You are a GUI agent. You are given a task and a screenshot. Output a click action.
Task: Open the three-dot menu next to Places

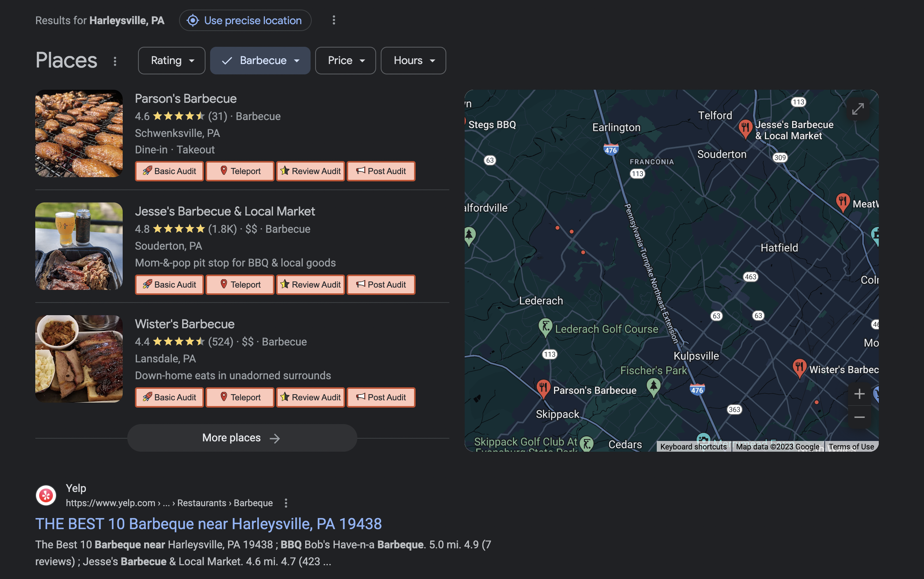(x=115, y=61)
